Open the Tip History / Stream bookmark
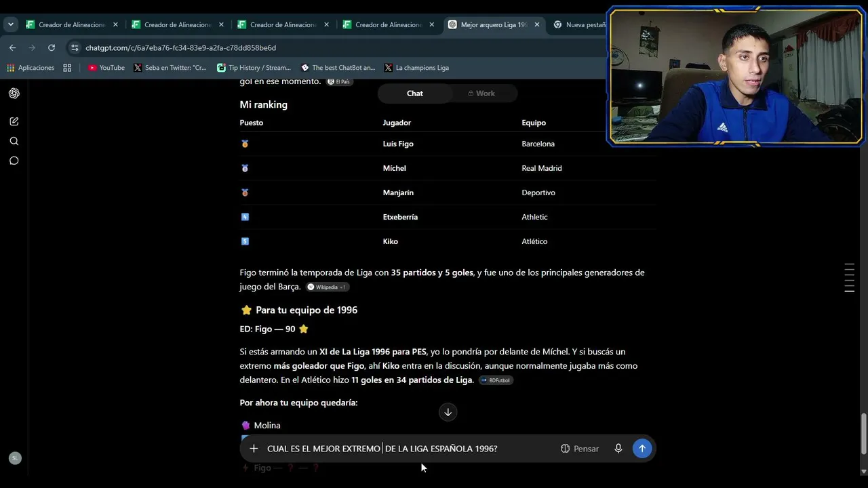 click(x=254, y=68)
